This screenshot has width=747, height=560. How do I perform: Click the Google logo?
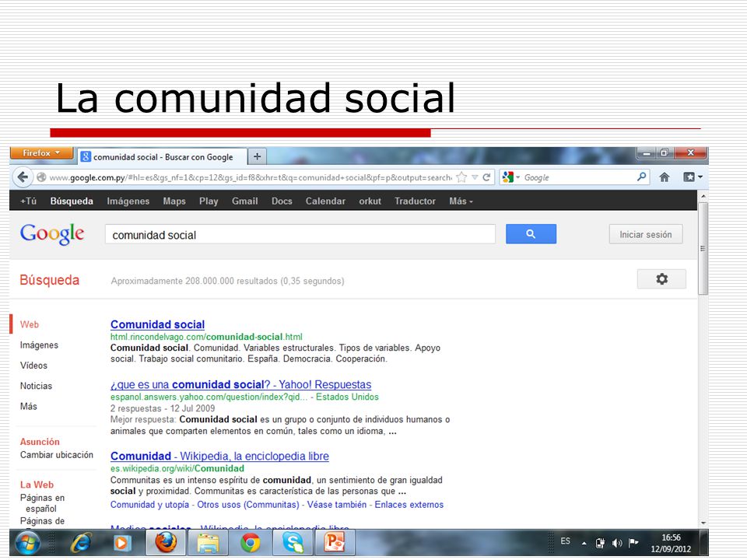coord(52,234)
